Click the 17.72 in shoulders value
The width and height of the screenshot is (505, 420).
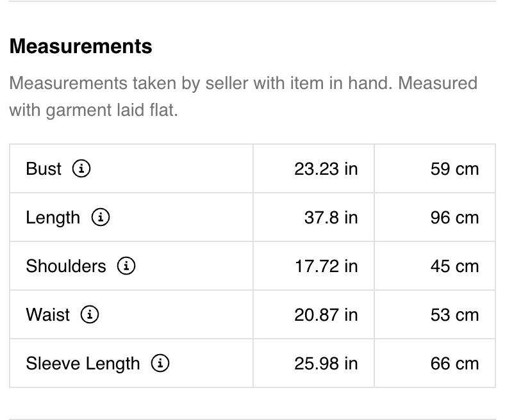tap(326, 266)
